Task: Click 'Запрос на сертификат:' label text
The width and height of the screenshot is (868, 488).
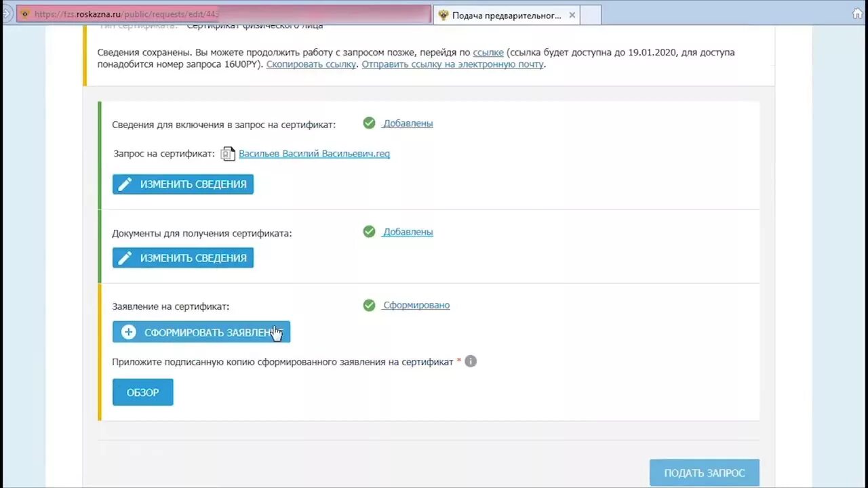Action: click(165, 154)
